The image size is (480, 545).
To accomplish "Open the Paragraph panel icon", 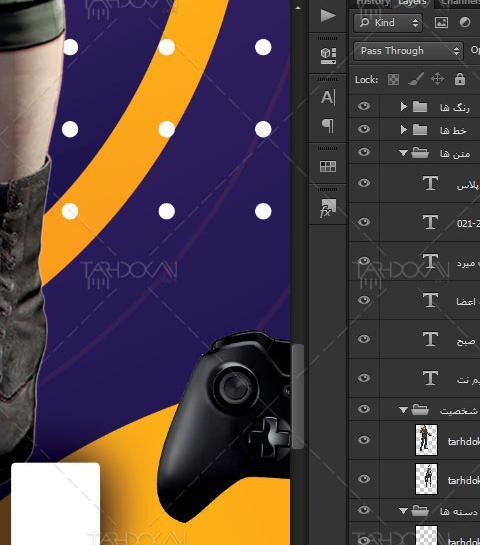I will 328,126.
